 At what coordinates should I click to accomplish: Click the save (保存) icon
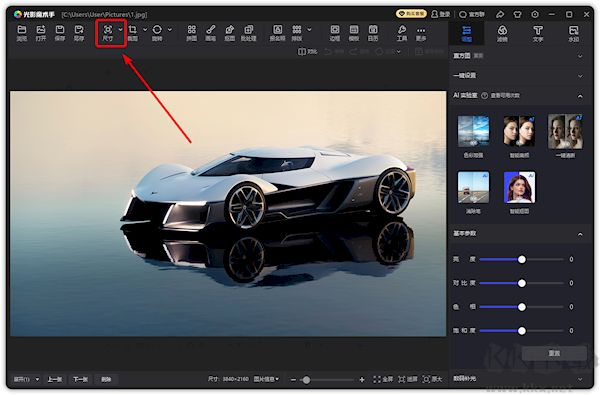tap(60, 33)
